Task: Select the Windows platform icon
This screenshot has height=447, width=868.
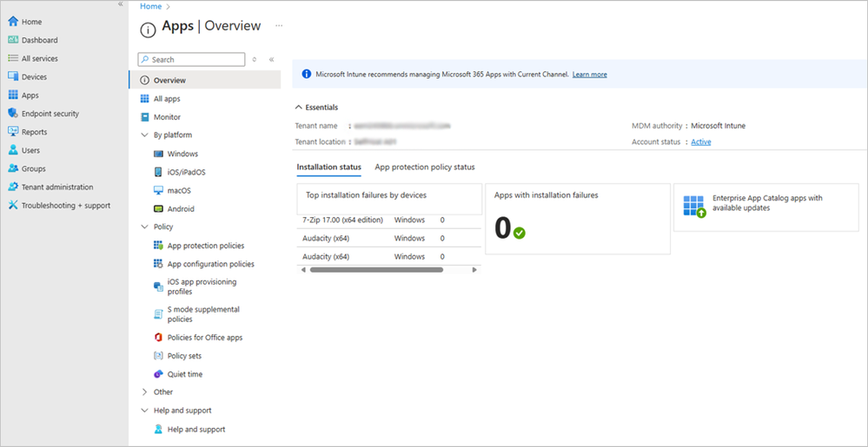Action: [x=158, y=154]
